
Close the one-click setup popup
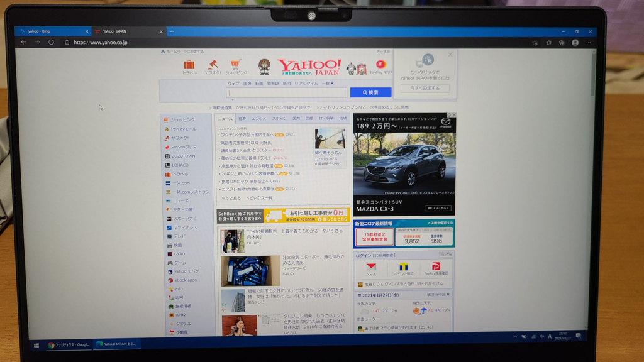[x=450, y=55]
